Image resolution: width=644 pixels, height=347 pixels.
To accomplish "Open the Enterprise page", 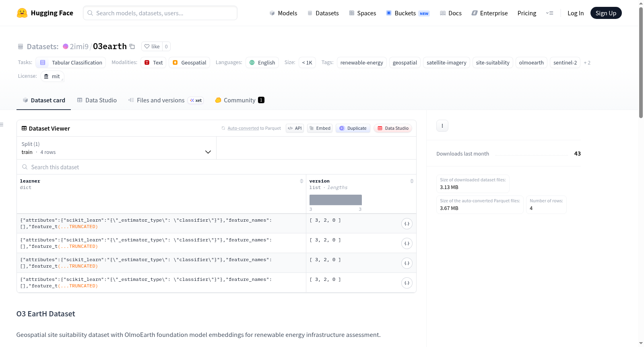I will pyautogui.click(x=489, y=13).
